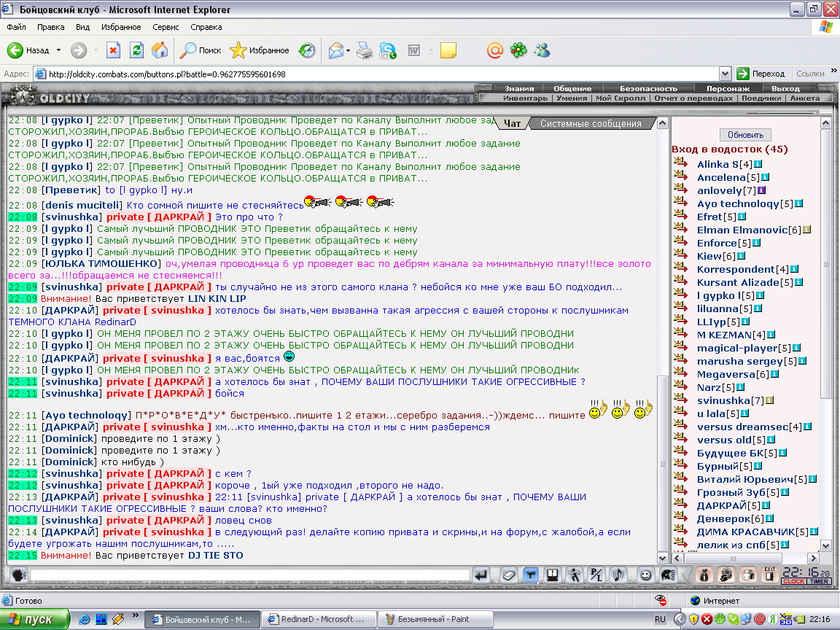
Task: Expand the quick launch chevron on taskbar
Action: [135, 615]
